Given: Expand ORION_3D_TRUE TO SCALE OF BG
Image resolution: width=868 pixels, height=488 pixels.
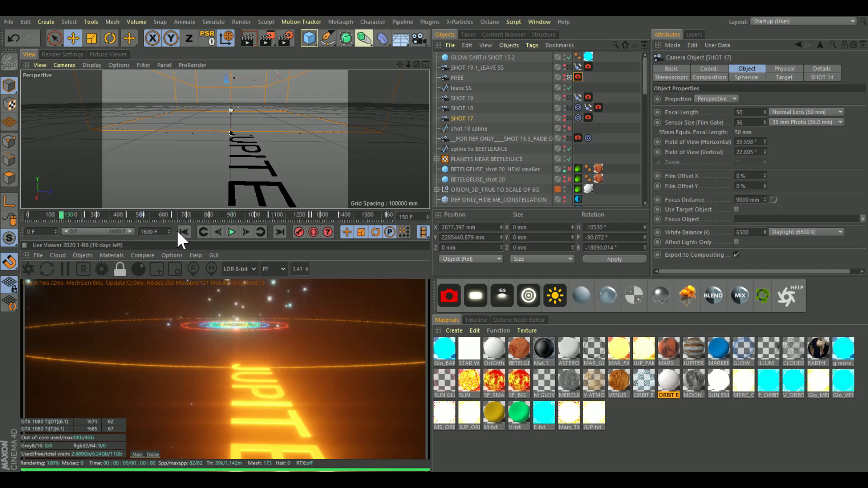Looking at the screenshot, I should 437,189.
